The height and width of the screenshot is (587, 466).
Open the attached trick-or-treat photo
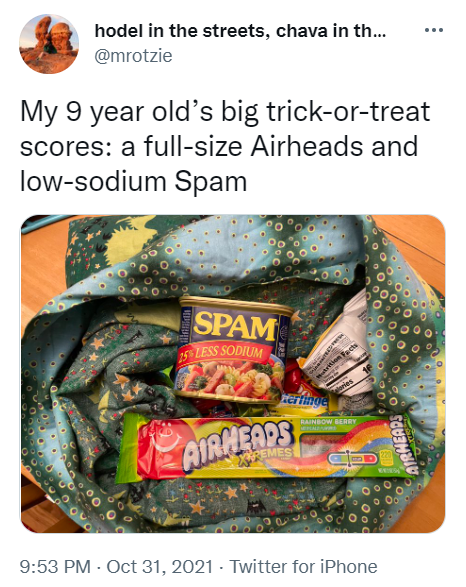coord(233,374)
